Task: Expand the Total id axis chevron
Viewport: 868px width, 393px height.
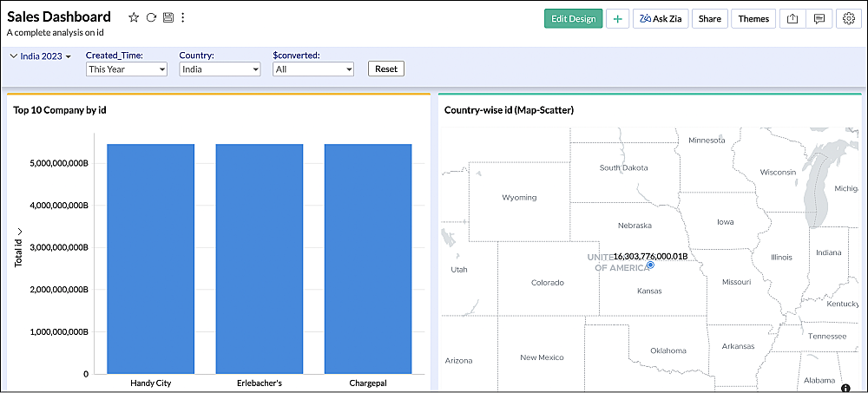Action: coord(19,232)
